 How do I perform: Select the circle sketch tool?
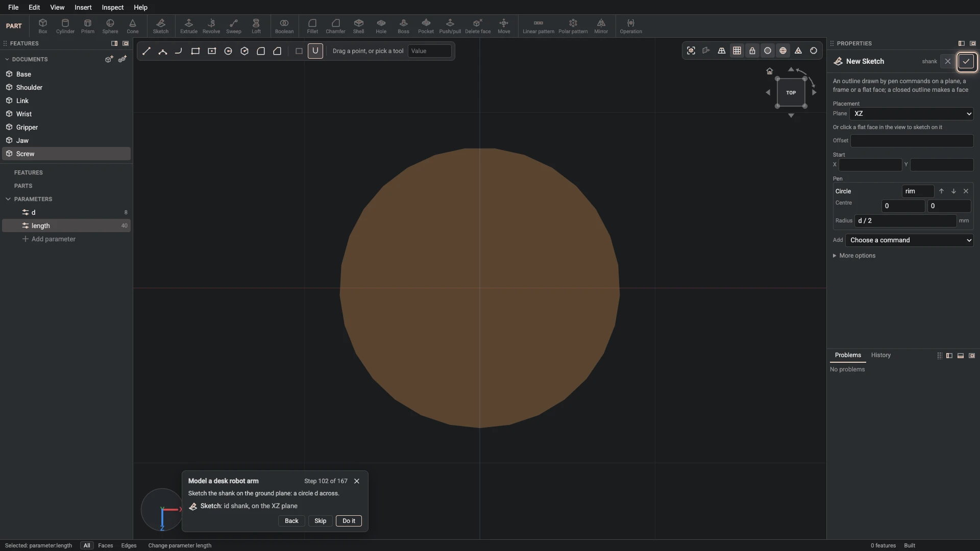[228, 51]
